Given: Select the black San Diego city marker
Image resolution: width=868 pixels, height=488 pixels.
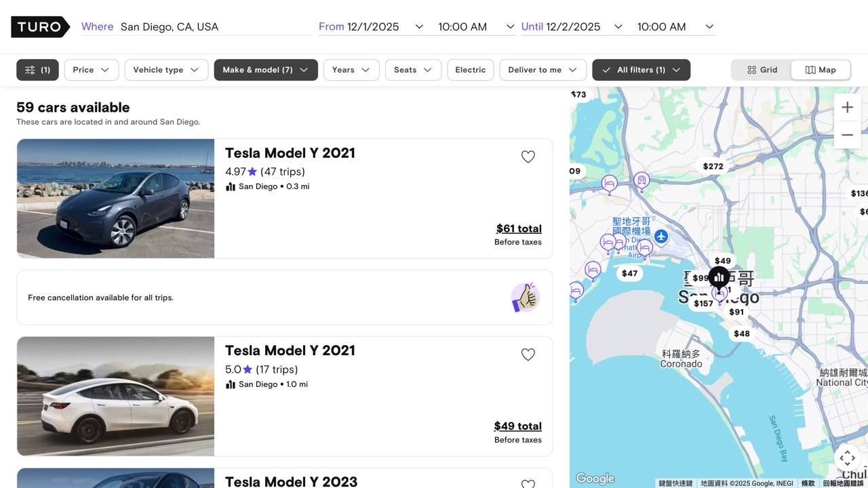Looking at the screenshot, I should tap(719, 277).
